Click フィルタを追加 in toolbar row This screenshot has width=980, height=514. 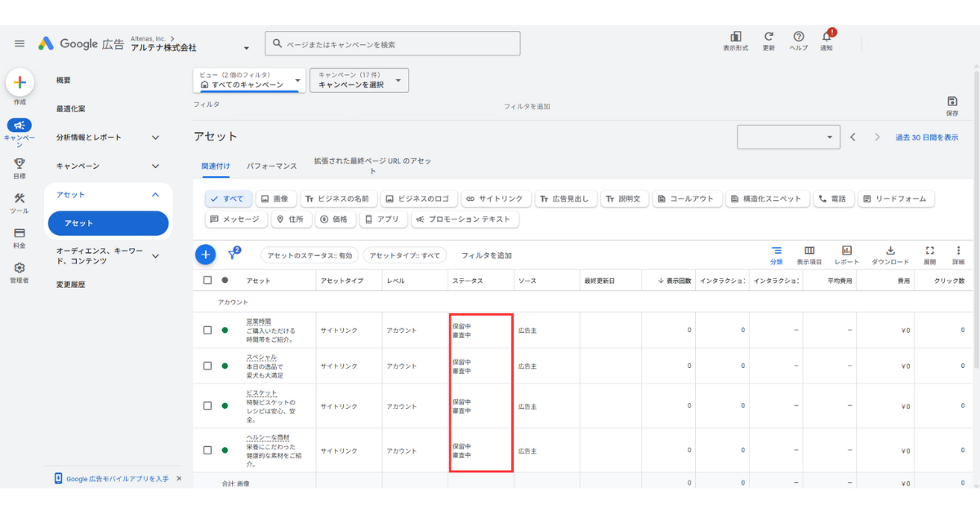[x=487, y=255]
